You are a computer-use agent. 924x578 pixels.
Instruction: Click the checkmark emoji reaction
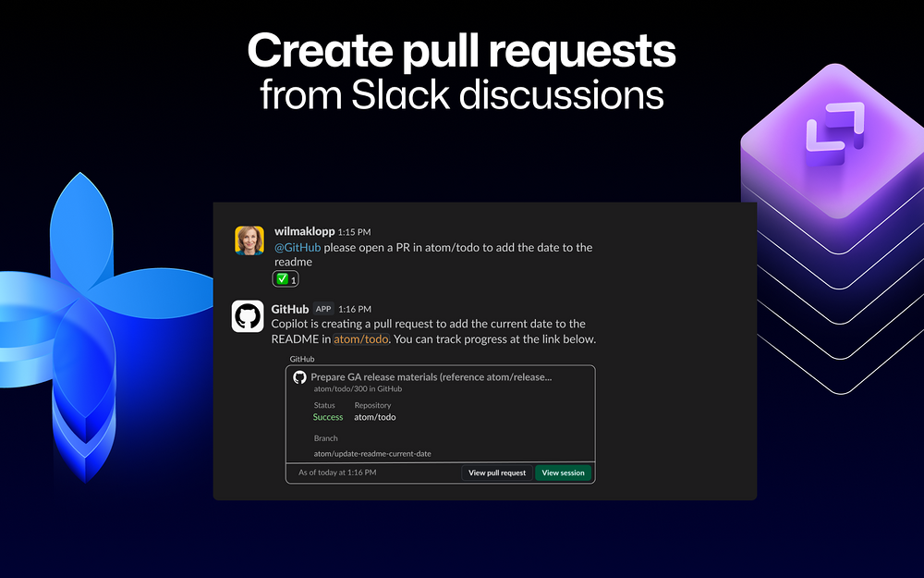coord(286,279)
